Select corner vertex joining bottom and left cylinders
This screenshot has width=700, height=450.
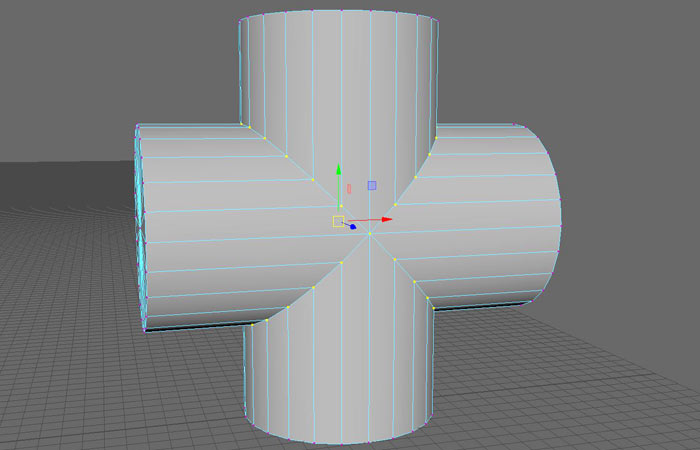252,323
